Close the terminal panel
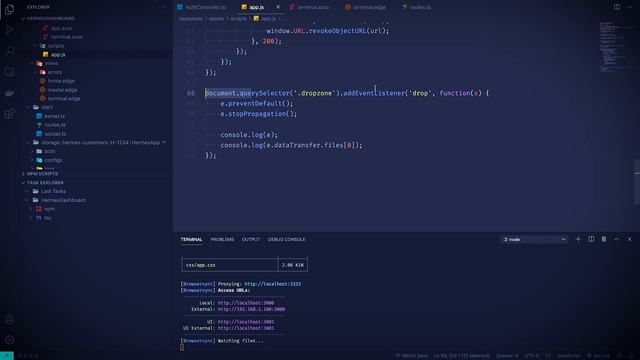Image resolution: width=640 pixels, height=360 pixels. (x=629, y=239)
